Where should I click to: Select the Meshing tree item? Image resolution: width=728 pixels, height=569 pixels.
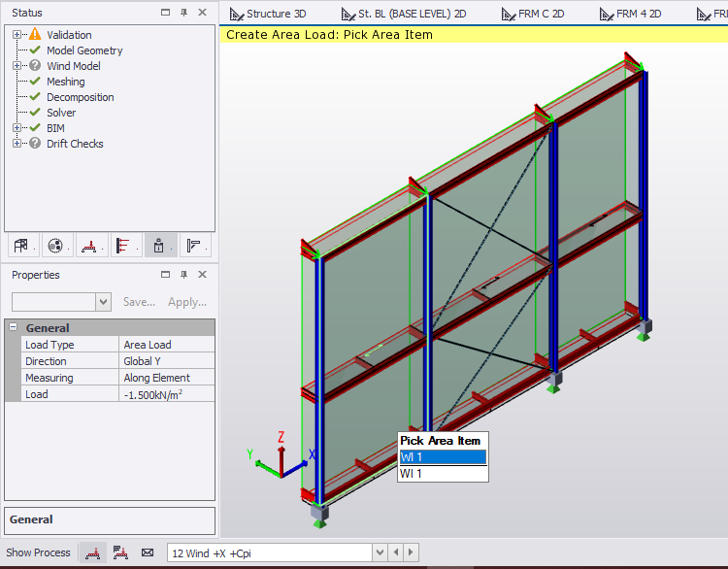click(65, 82)
